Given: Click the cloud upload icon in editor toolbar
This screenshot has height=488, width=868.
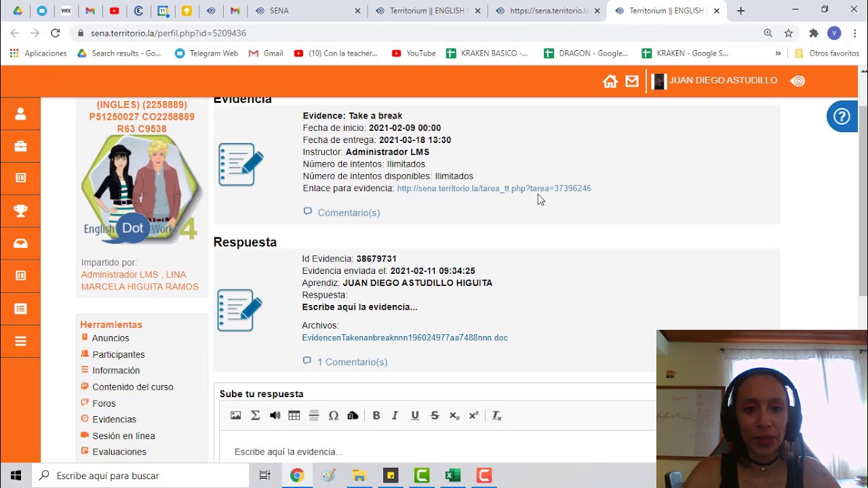Looking at the screenshot, I should [353, 415].
